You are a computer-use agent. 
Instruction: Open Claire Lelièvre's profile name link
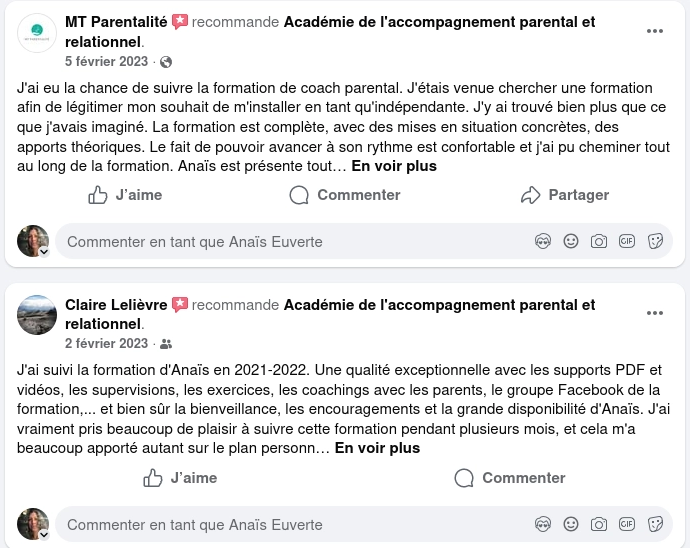point(117,305)
